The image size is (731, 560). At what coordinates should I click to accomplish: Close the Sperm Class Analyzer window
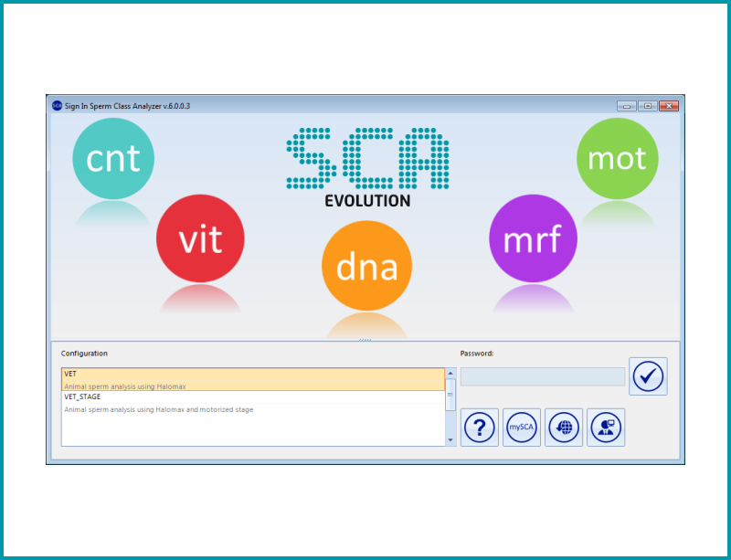[669, 106]
